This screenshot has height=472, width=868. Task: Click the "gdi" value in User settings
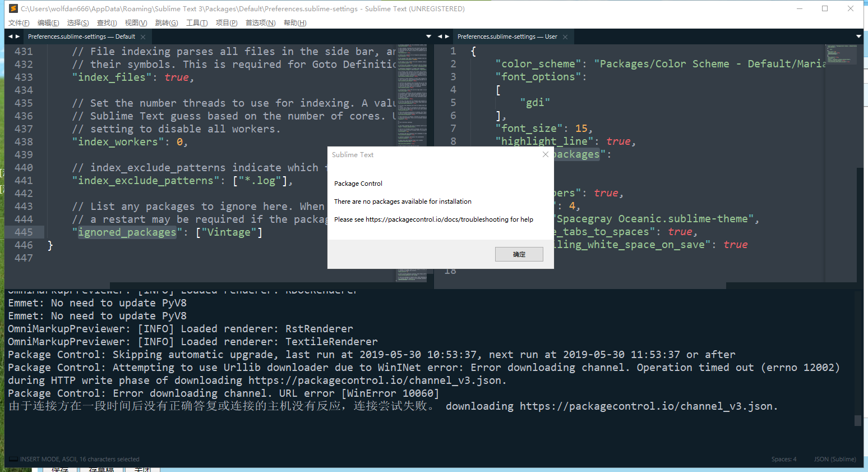[x=535, y=103]
